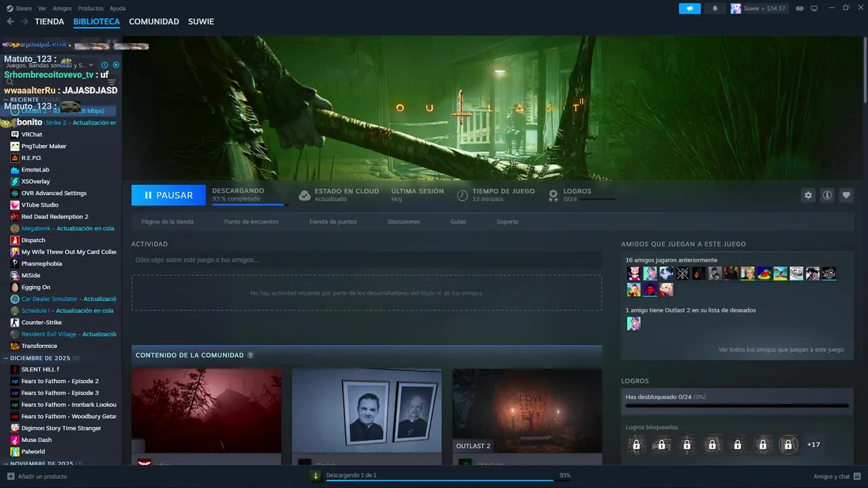The height and width of the screenshot is (488, 868).
Task: Click Añadir un producto
Action: [x=42, y=476]
